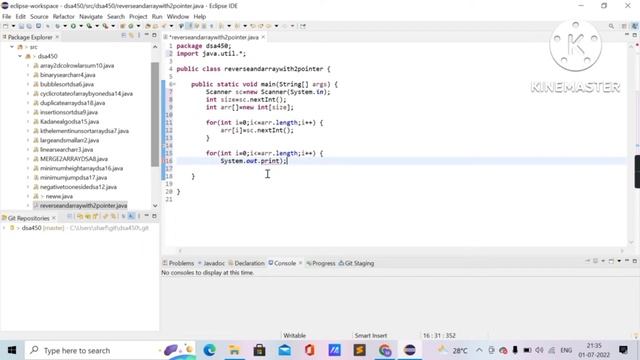Select negativetoonesidedsa12.java file
Viewport: 640px width, 360px height.
78,187
